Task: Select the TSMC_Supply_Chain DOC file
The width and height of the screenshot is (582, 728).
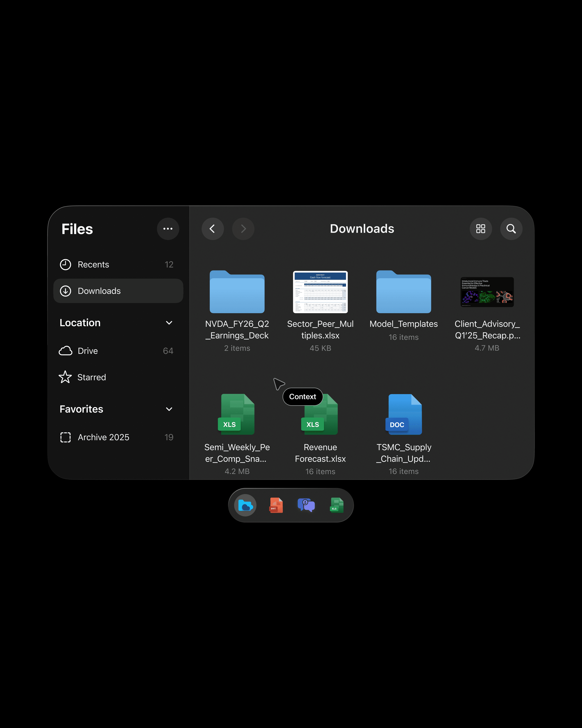Action: pos(404,415)
